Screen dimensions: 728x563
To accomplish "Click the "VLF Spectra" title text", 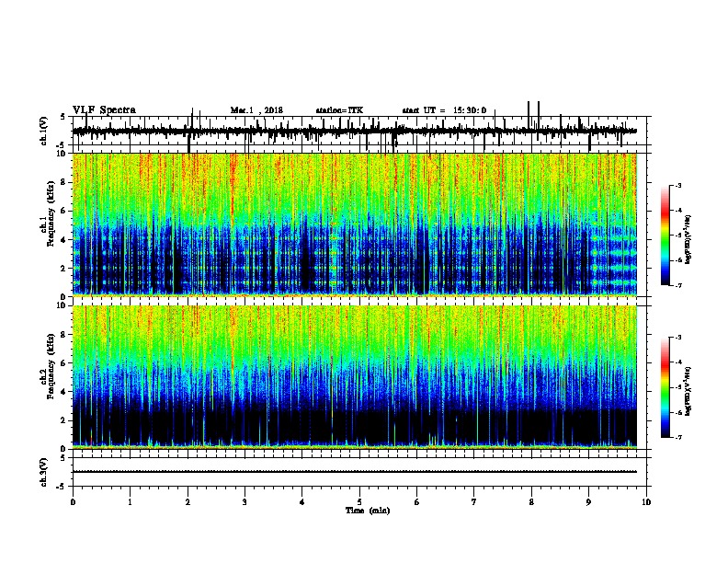I will click(x=104, y=110).
